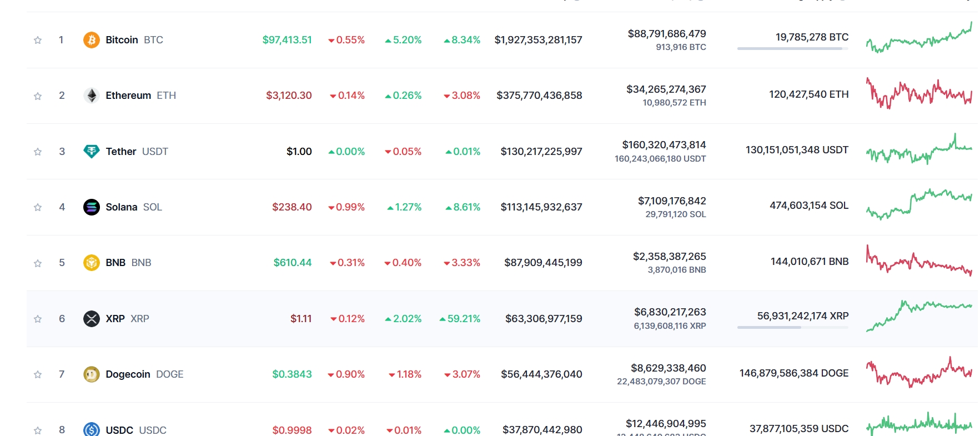Viewport: 980px width, 436px height.
Task: Open the BNB coin page
Action: (128, 263)
